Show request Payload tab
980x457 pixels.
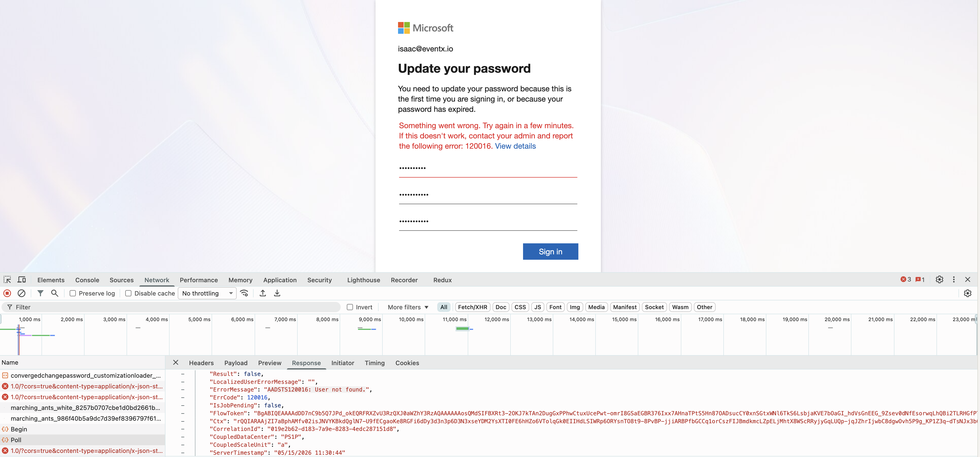236,363
